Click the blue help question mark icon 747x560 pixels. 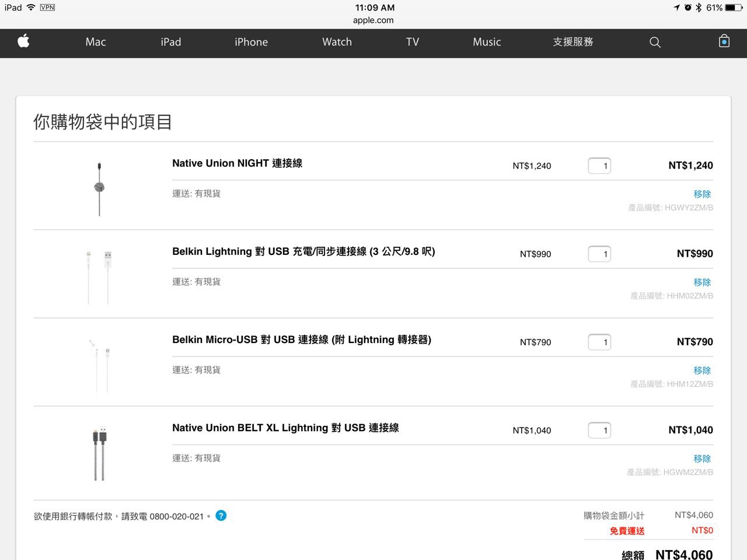[x=221, y=516]
